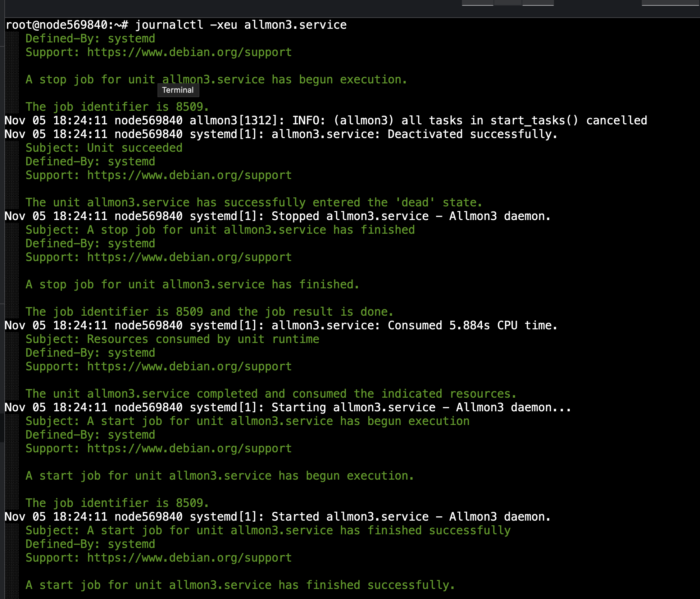This screenshot has height=599, width=700.
Task: Click 'Subject: A start job ... has begun execution'
Action: (x=247, y=421)
